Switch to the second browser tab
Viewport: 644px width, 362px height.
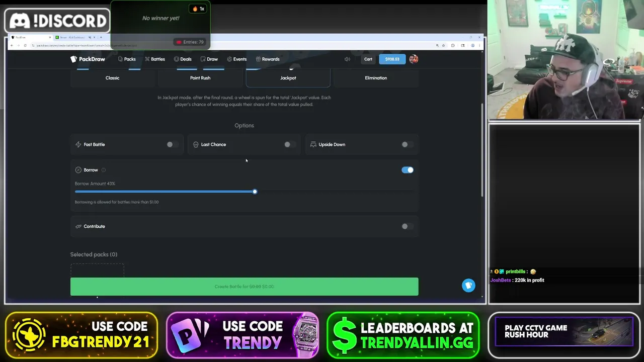75,37
